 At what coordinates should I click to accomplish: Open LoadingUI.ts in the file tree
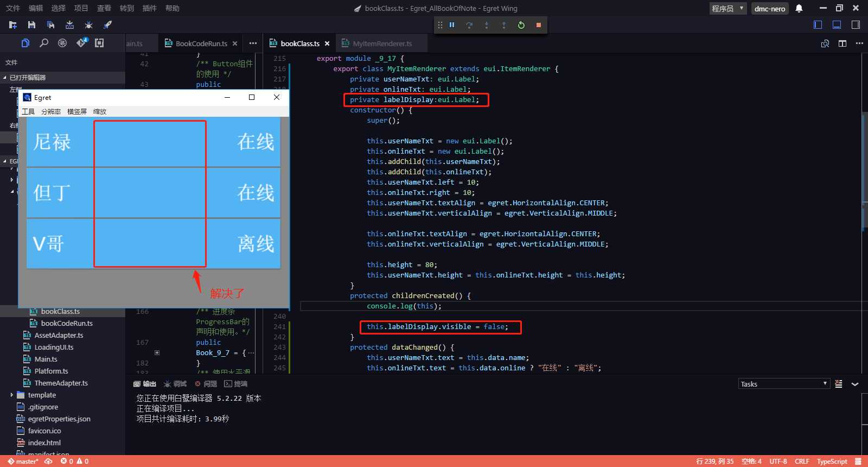click(54, 347)
